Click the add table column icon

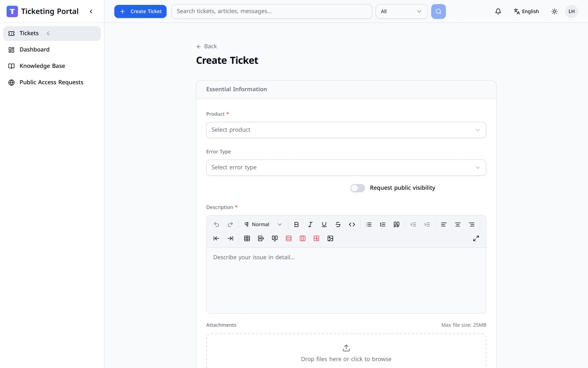pyautogui.click(x=274, y=239)
